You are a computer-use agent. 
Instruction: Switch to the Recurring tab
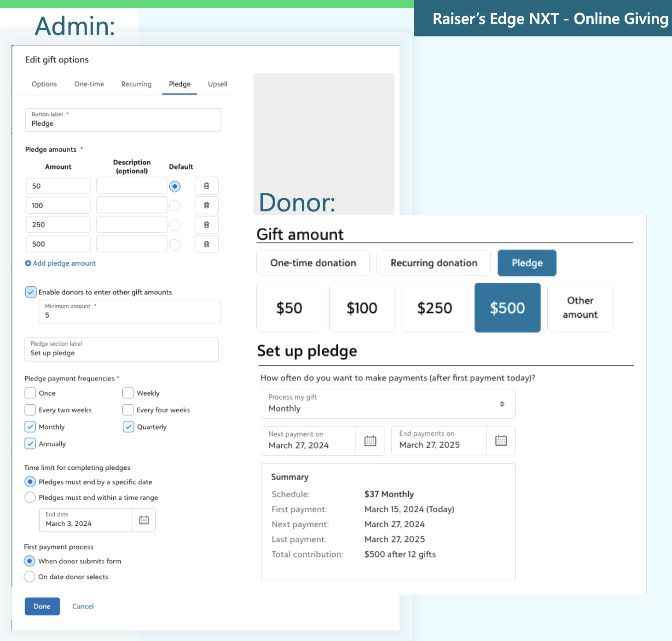(x=136, y=84)
